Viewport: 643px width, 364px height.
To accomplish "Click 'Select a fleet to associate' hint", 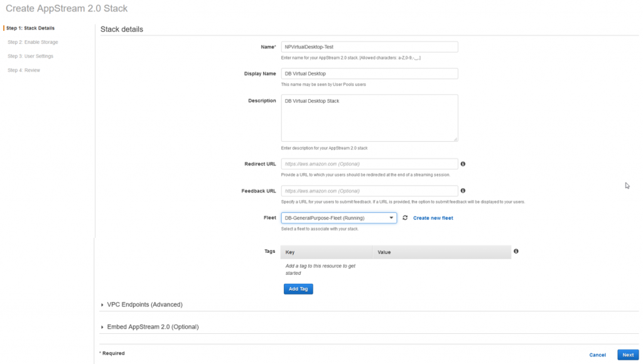I will (x=320, y=228).
